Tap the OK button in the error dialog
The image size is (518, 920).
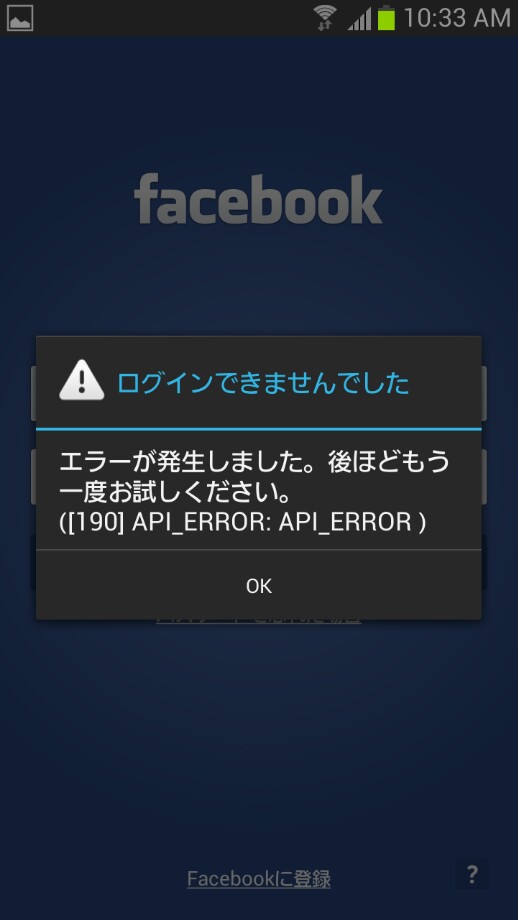click(x=259, y=585)
